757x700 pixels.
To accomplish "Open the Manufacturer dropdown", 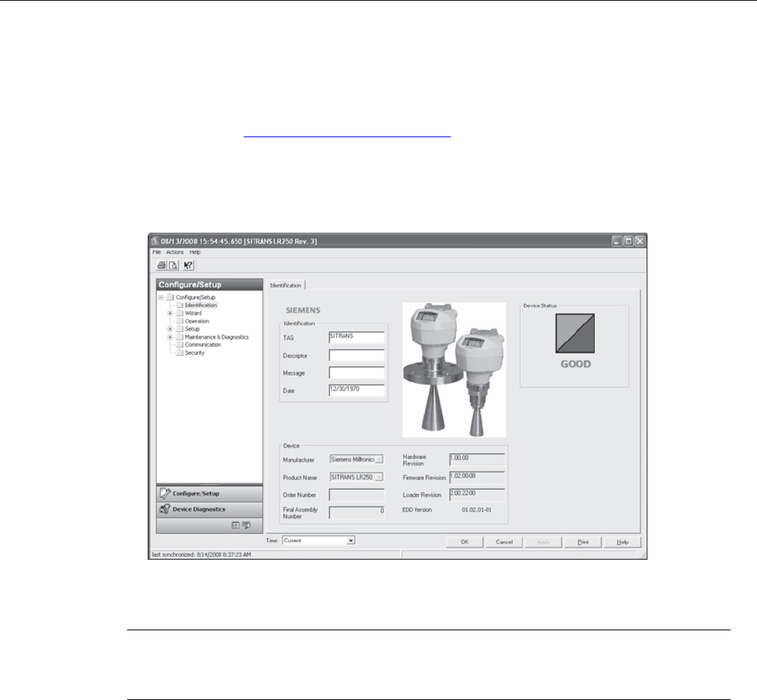I will click(379, 460).
